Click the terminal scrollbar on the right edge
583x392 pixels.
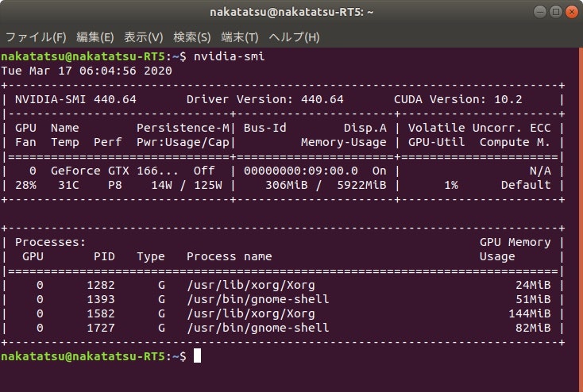[581, 219]
